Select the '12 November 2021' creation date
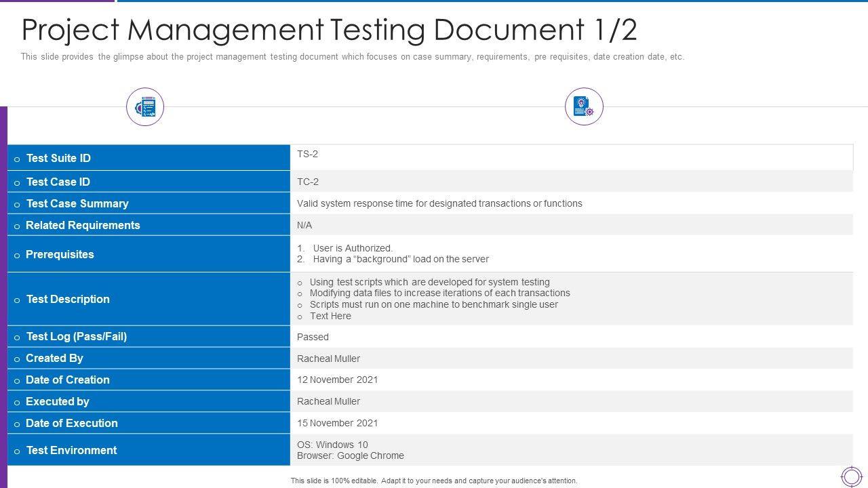The image size is (868, 488). (338, 380)
